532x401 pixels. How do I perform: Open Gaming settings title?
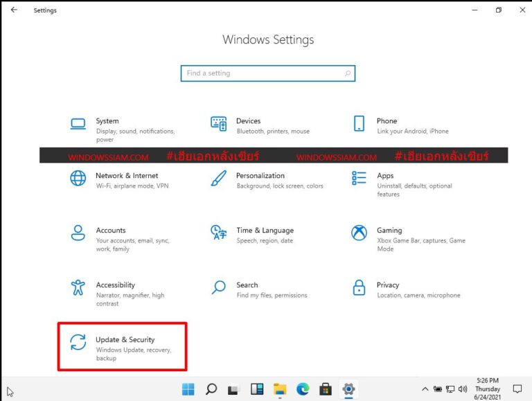(389, 230)
